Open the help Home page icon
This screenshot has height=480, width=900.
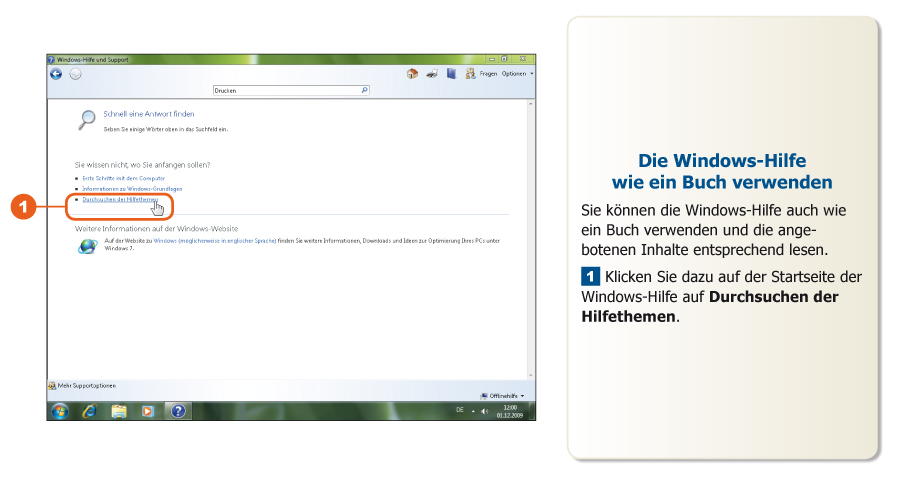(412, 74)
